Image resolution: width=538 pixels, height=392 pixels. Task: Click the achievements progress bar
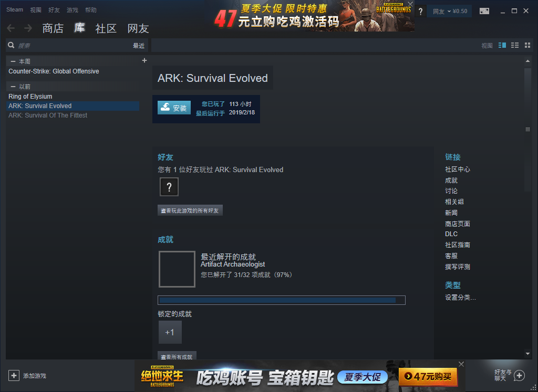pyautogui.click(x=282, y=300)
